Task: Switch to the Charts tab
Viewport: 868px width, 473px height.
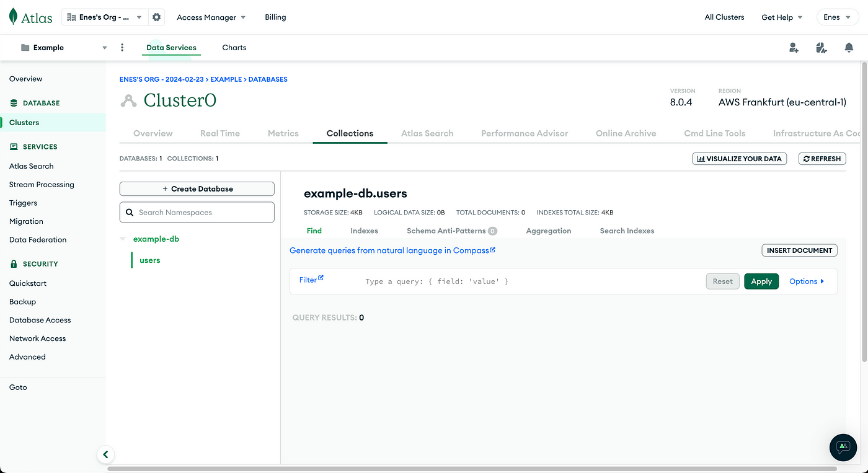Action: click(x=234, y=48)
